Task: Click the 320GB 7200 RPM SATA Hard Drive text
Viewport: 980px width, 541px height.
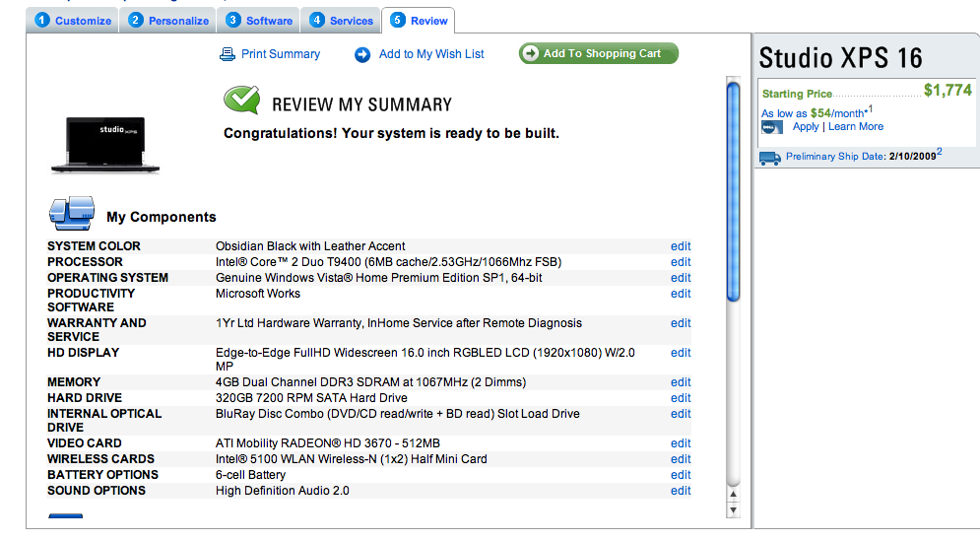Action: pos(311,398)
